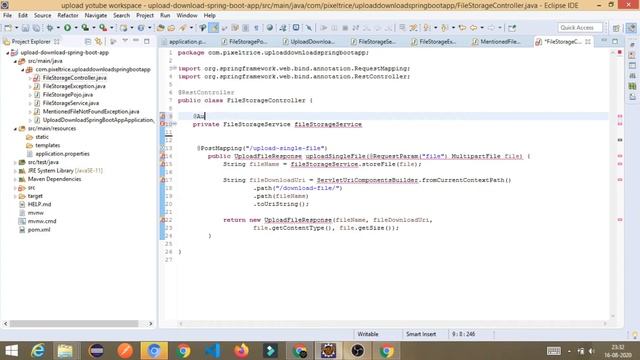Open the Source menu
The image size is (640, 360).
[42, 15]
